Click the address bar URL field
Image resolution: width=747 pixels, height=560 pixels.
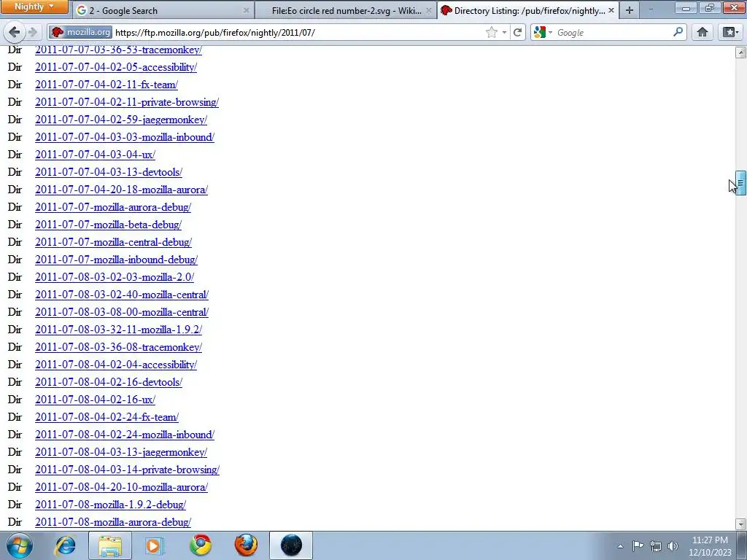click(x=298, y=32)
